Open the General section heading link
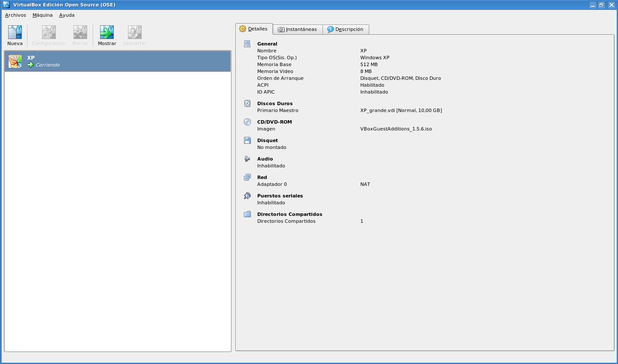The image size is (618, 364). click(267, 44)
